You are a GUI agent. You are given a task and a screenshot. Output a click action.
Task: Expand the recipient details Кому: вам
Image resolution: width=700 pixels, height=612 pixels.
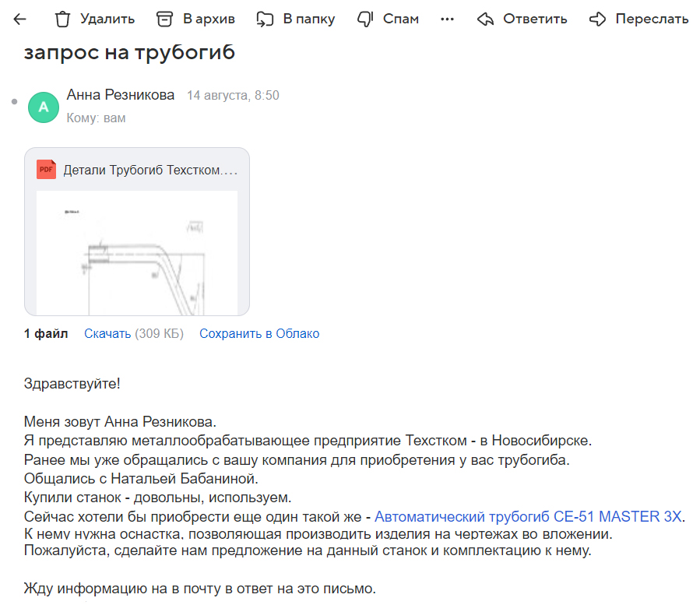(96, 118)
